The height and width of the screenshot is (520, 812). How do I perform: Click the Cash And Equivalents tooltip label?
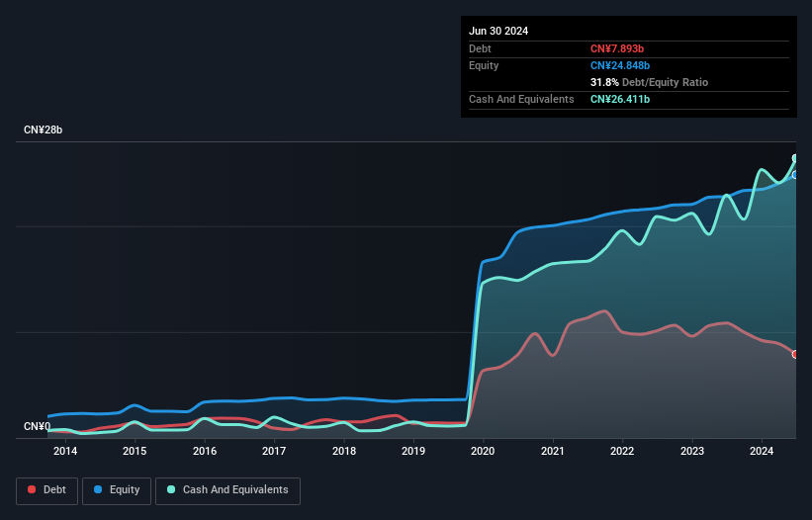[x=521, y=99]
